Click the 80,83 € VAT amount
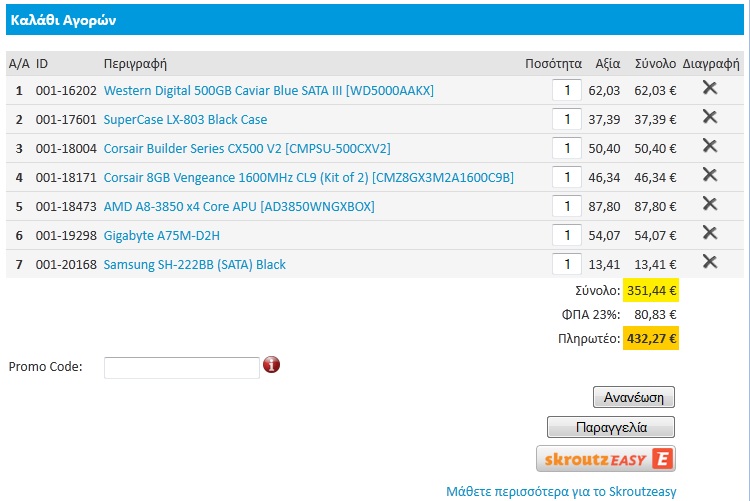Image resolution: width=750 pixels, height=501 pixels. 655,315
